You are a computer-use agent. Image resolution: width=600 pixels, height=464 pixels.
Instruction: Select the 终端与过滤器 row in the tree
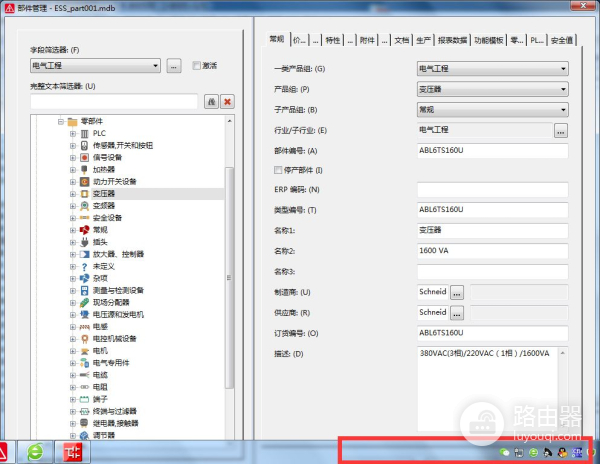coord(115,411)
